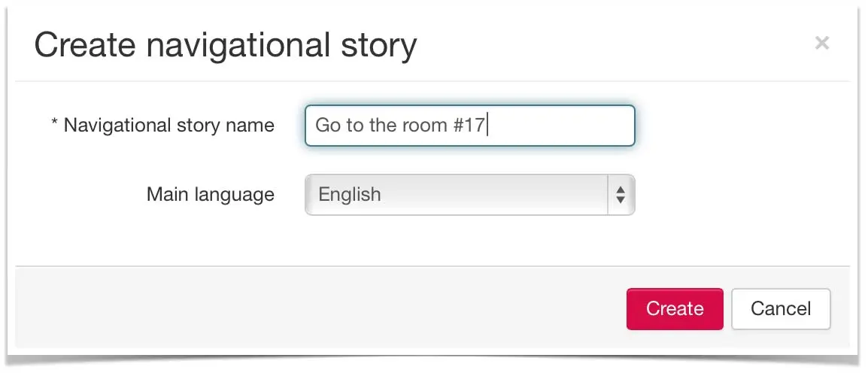Viewport: 868px width, 376px height.
Task: Click the required asterisk beside story name
Action: point(54,124)
